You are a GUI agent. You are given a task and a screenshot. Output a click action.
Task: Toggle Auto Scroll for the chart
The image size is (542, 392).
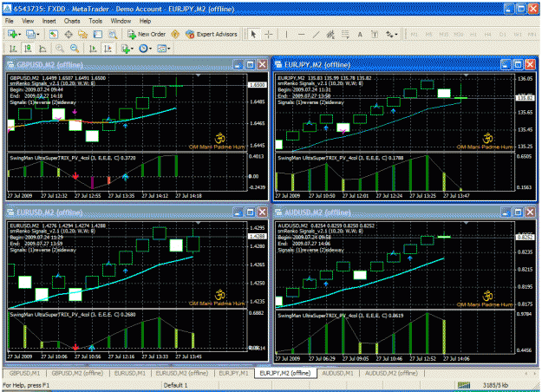[x=93, y=49]
